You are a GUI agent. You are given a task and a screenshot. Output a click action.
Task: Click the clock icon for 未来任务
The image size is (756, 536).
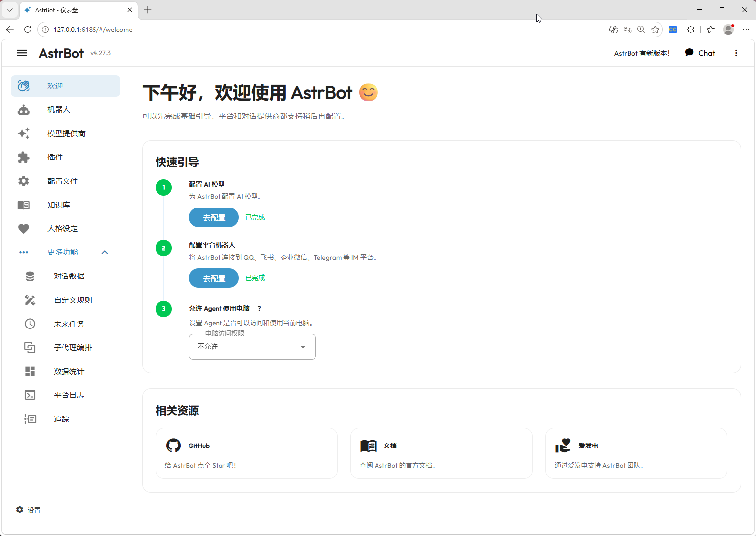(x=30, y=324)
